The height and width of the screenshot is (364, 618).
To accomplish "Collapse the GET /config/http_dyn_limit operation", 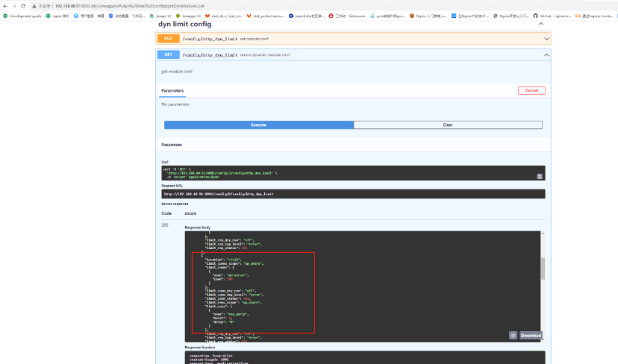I will point(546,54).
